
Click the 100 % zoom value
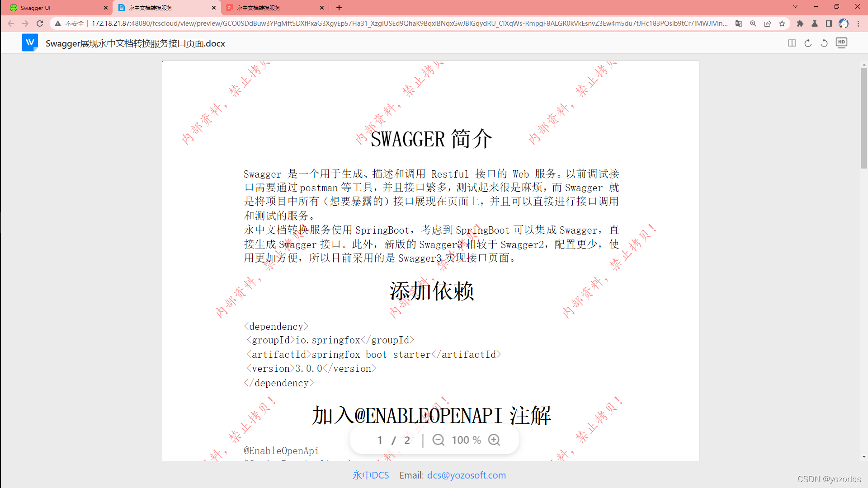tap(466, 440)
